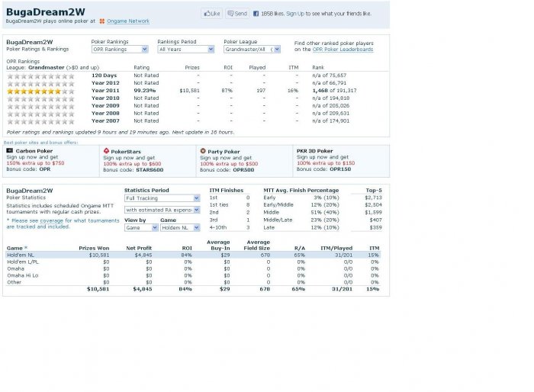Click the Rank column header

point(318,67)
